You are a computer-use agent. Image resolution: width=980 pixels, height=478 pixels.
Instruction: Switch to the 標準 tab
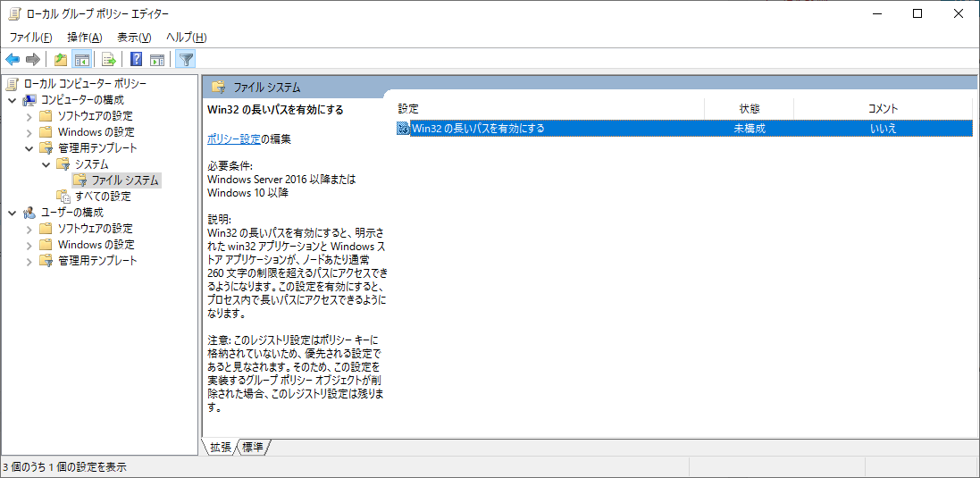point(253,447)
